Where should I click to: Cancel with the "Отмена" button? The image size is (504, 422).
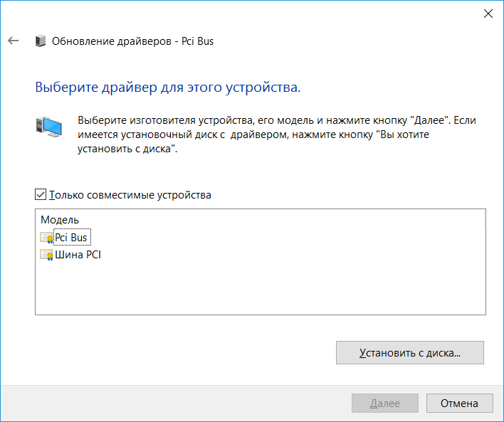(x=458, y=403)
